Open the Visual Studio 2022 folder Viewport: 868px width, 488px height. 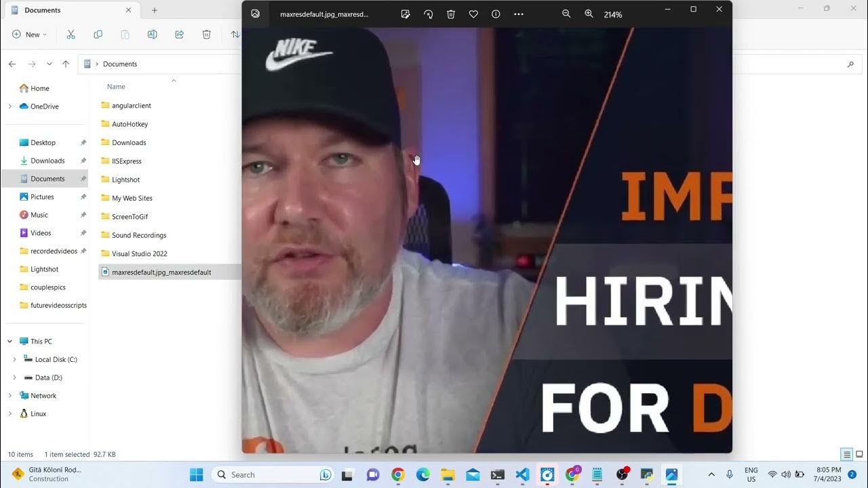(x=139, y=253)
